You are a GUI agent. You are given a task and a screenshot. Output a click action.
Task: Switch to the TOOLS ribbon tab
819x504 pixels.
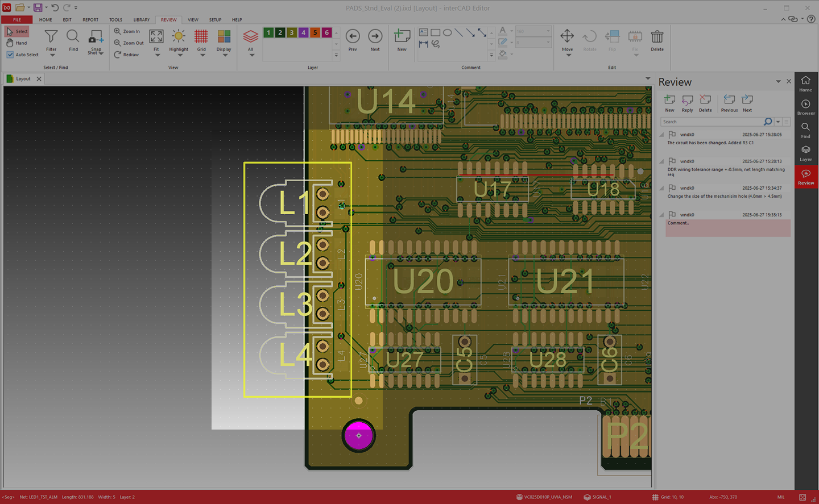(x=115, y=20)
